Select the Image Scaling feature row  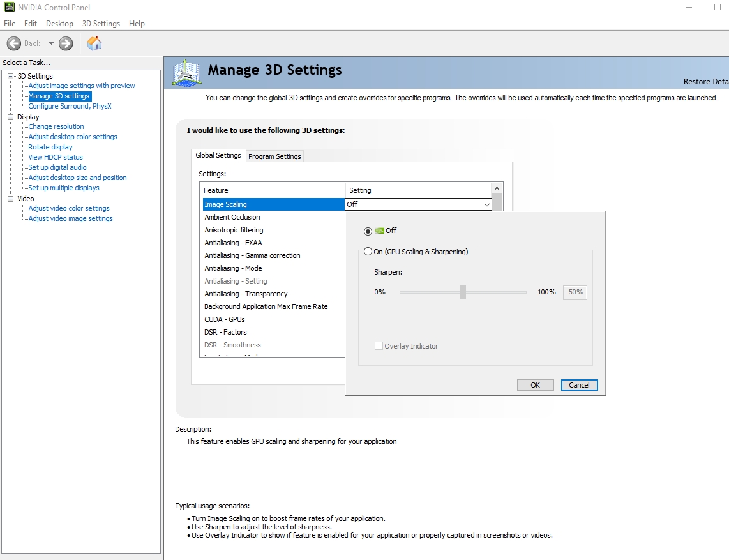[x=274, y=204]
